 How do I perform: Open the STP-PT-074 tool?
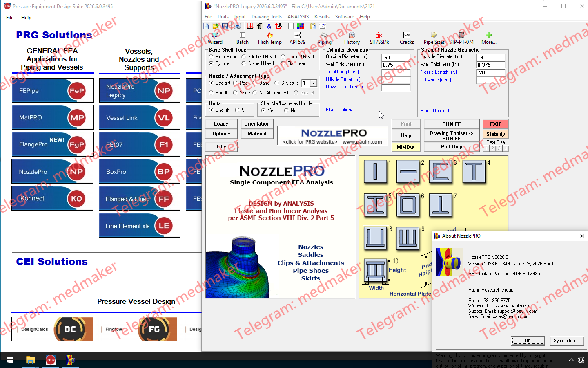coord(461,38)
